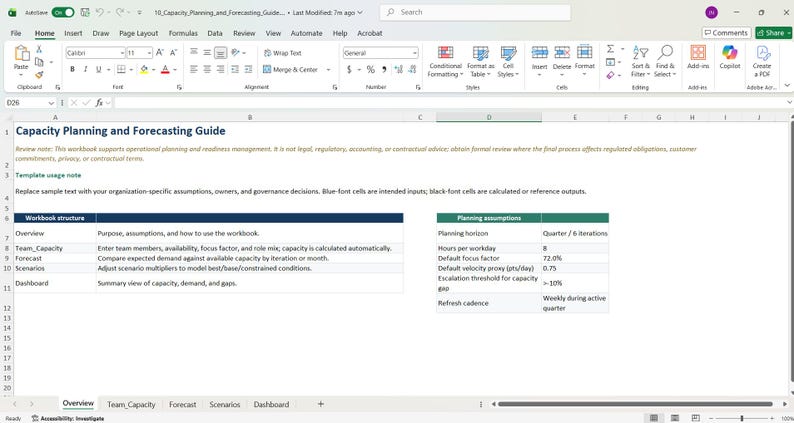Go to the Forecast sheet
Viewport: 794px width, 423px height.
pos(182,404)
